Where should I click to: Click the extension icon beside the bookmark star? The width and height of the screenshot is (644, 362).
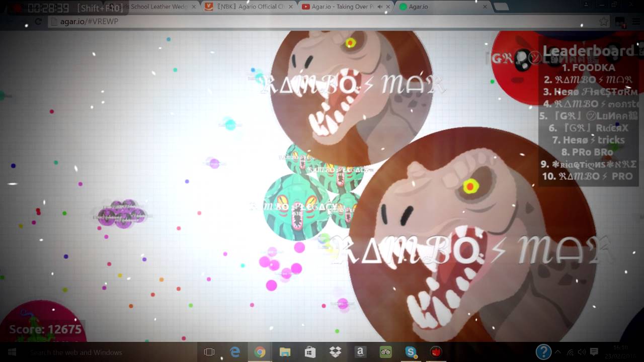pyautogui.click(x=620, y=22)
